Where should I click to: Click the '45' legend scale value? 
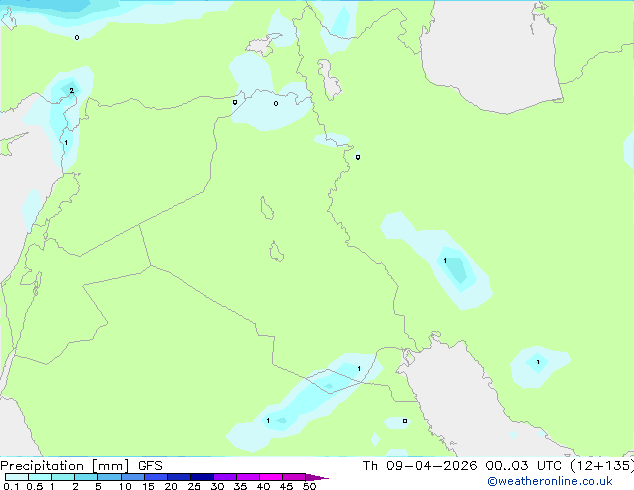tap(286, 486)
